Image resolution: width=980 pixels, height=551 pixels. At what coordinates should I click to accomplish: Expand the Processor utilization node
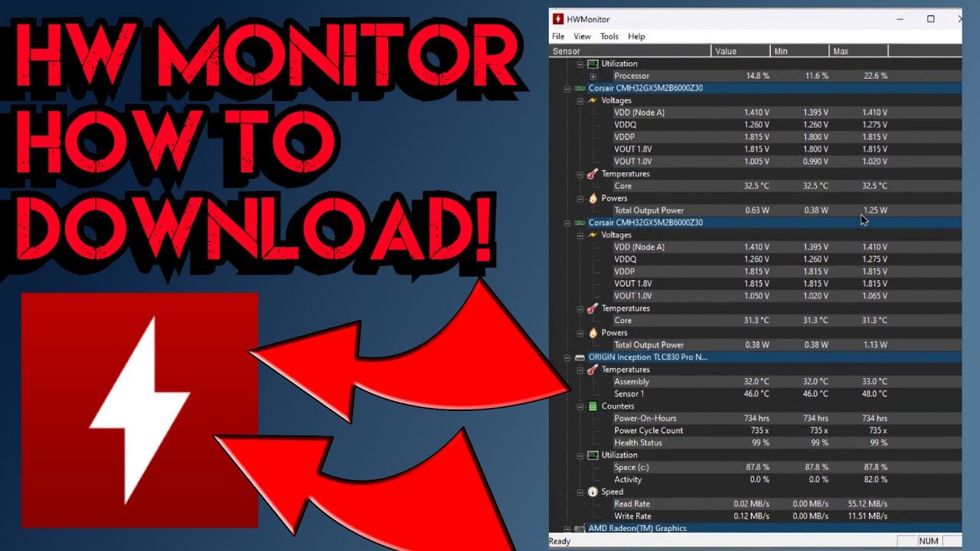click(593, 76)
